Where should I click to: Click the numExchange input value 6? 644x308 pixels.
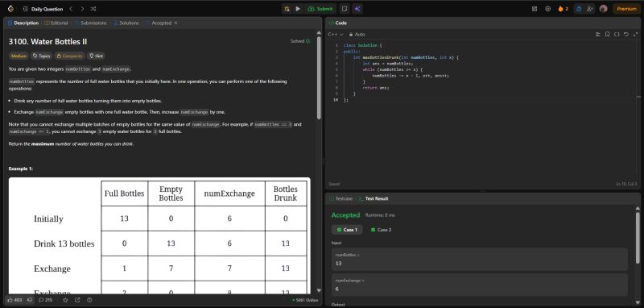480,285
